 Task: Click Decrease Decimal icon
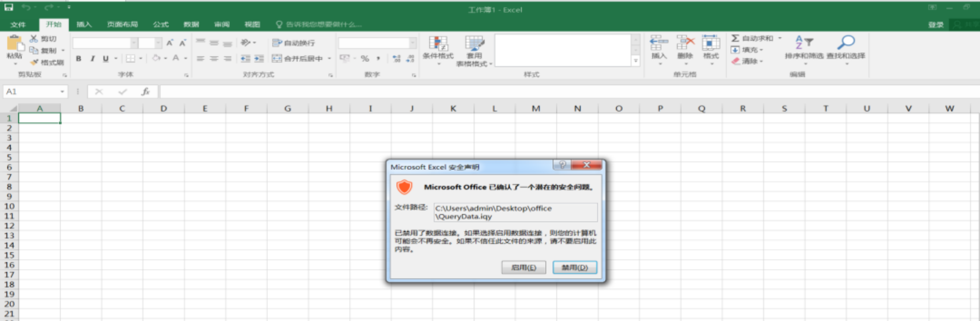tap(410, 59)
